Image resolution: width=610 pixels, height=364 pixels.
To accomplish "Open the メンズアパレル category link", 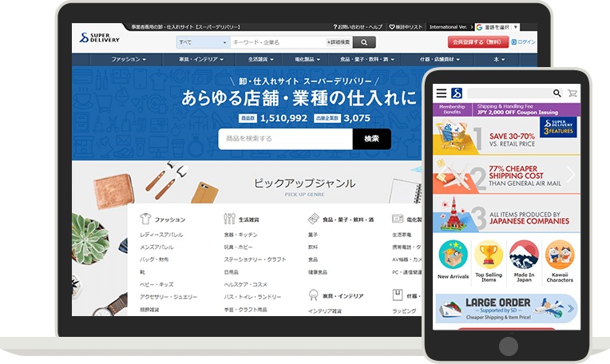I will (x=156, y=247).
